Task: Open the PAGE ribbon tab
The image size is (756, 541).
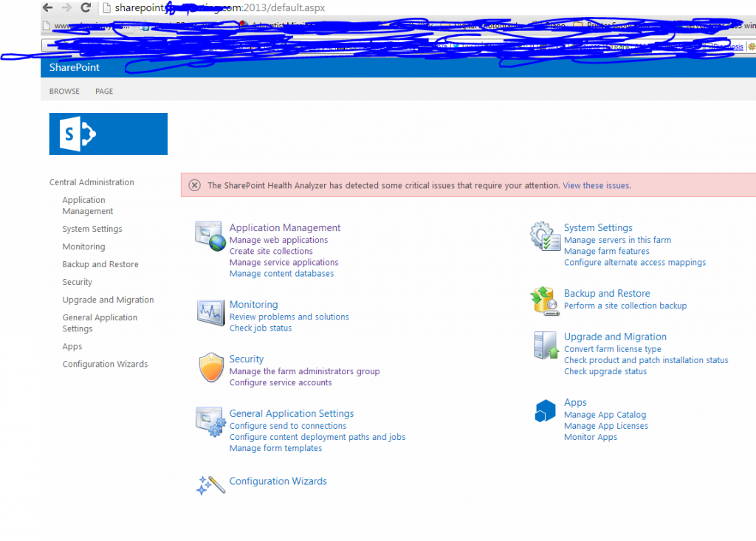Action: click(x=104, y=91)
